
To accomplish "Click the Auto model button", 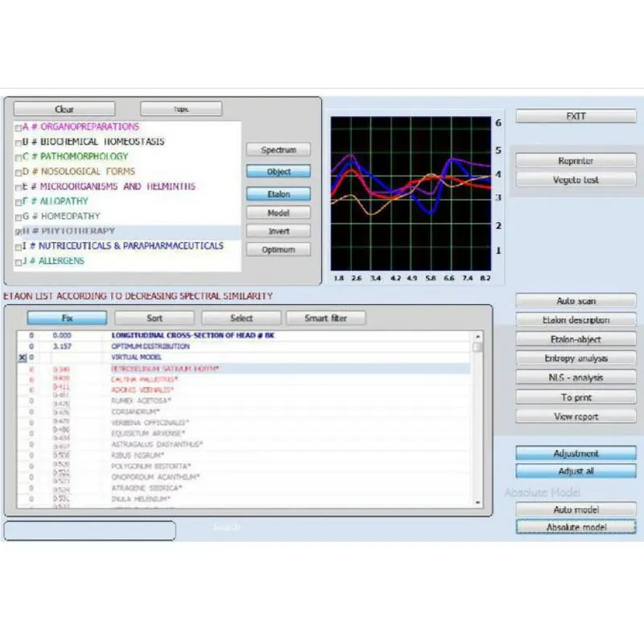I will pos(576,510).
